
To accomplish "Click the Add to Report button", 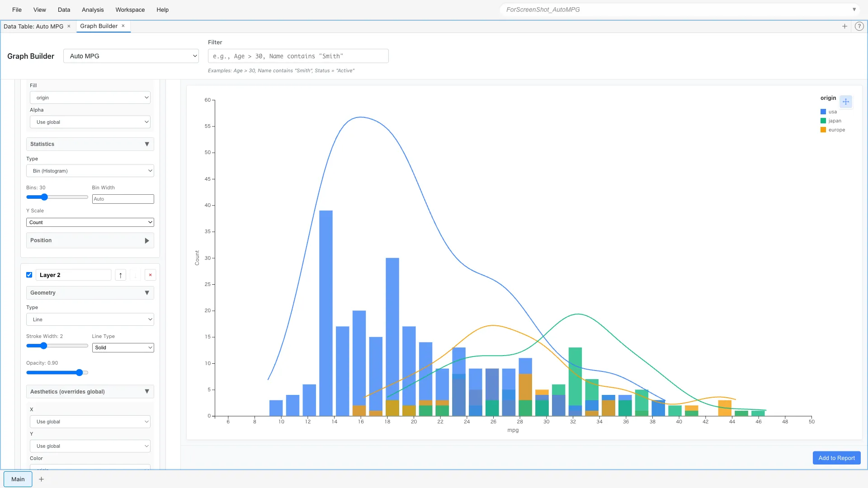I will coord(836,458).
